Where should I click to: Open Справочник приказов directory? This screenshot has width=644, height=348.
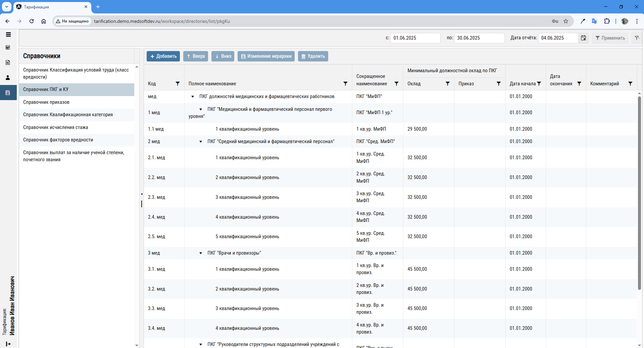click(x=46, y=102)
